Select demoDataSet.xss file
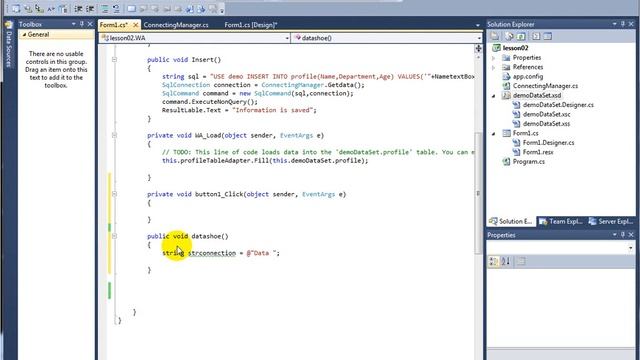 click(x=547, y=124)
